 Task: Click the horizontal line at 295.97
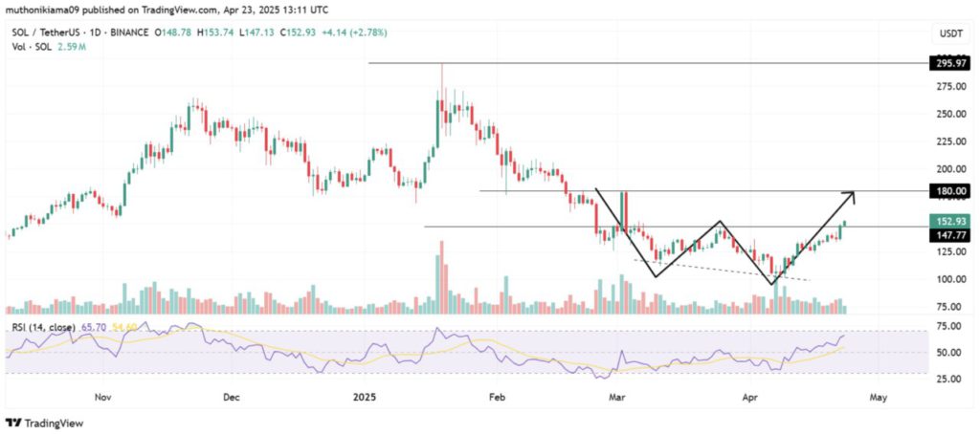tap(649, 63)
